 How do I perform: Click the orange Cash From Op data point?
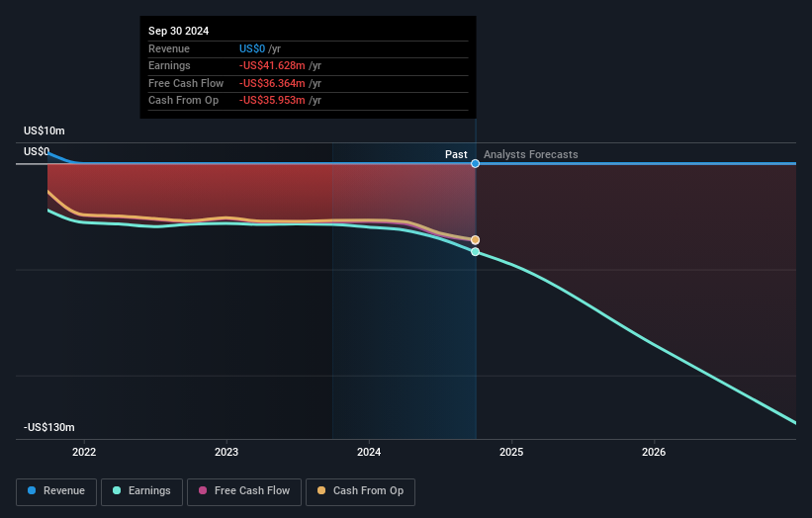[x=475, y=240]
